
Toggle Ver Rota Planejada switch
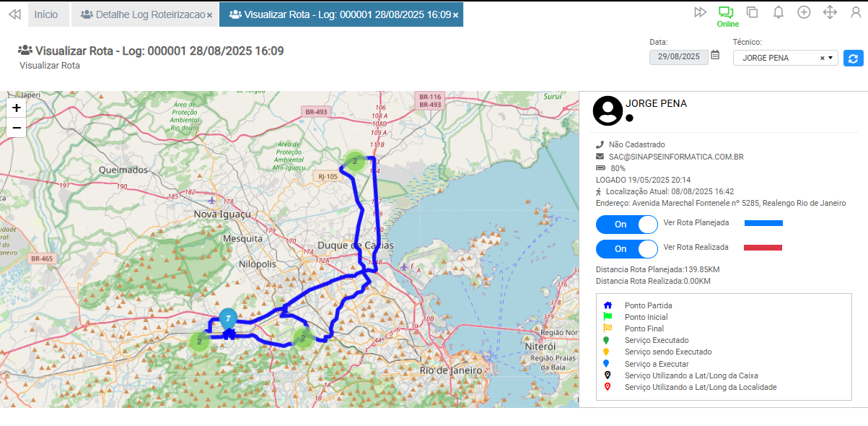(x=626, y=225)
